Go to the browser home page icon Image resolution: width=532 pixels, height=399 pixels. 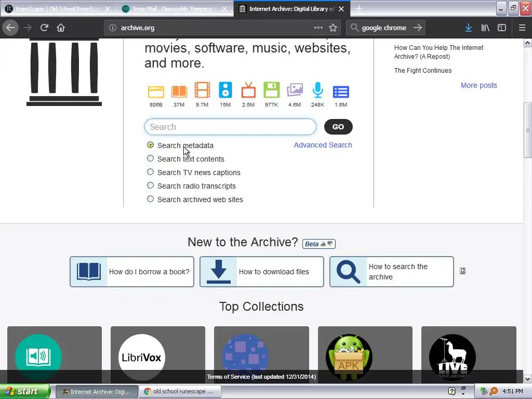pos(61,28)
